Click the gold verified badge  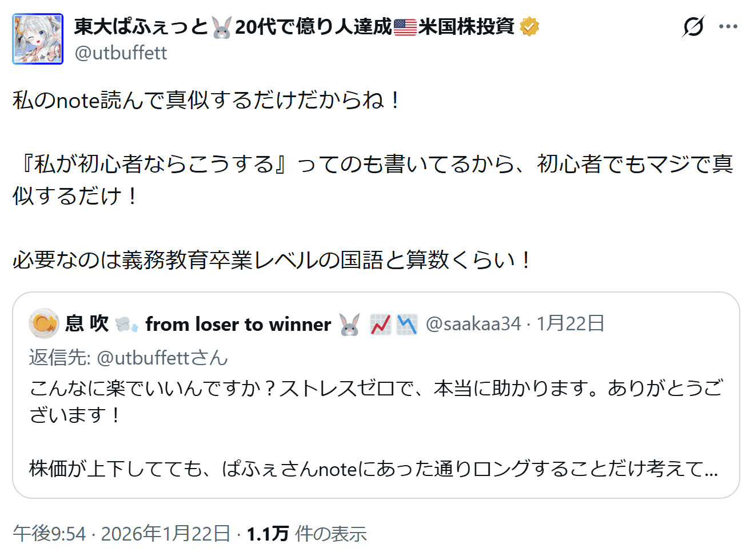click(x=530, y=26)
